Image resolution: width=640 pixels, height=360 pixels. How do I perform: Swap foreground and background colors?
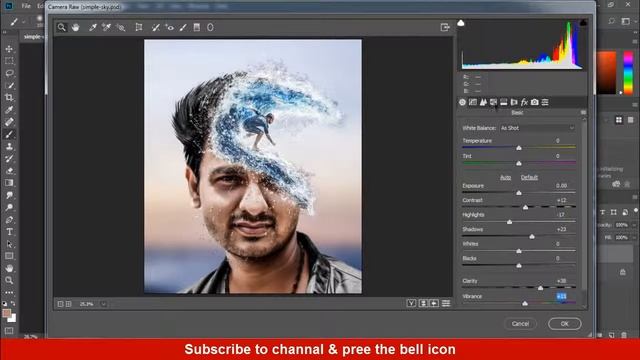[13, 304]
